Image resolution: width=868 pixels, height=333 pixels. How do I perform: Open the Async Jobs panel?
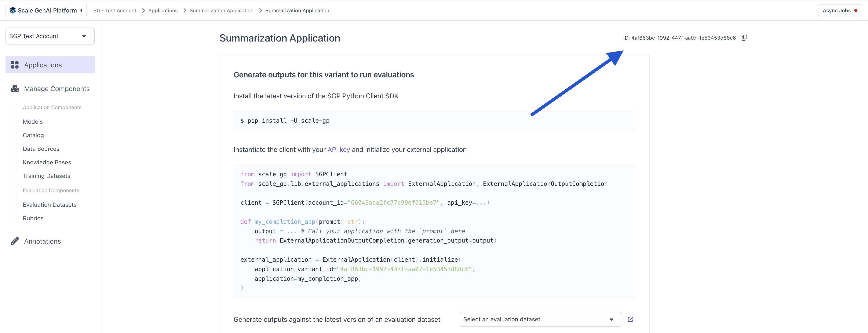pos(836,10)
